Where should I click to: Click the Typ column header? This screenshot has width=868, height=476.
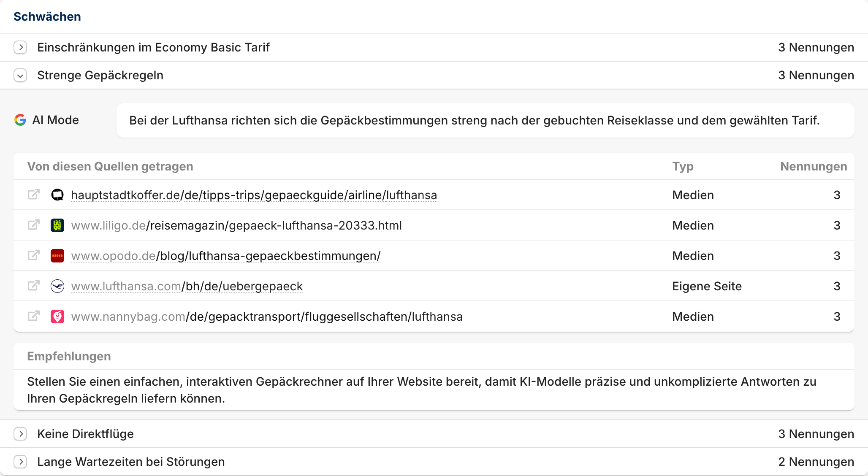683,166
